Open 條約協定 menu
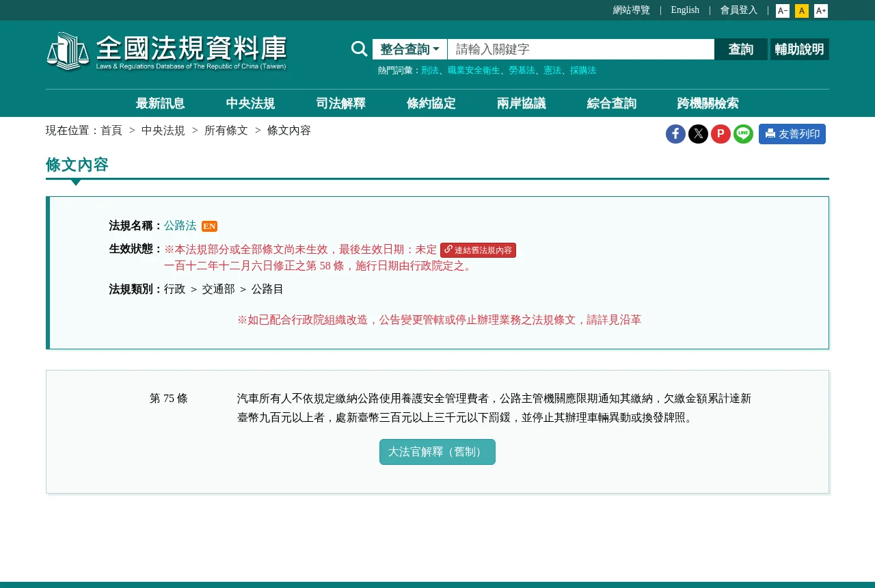This screenshot has width=875, height=588. pos(431,103)
